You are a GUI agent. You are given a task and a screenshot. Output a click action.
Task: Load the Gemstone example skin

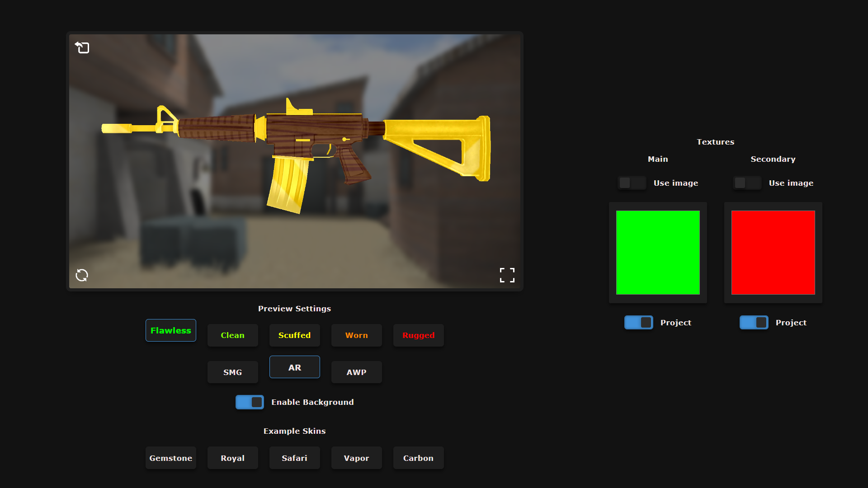(x=171, y=458)
